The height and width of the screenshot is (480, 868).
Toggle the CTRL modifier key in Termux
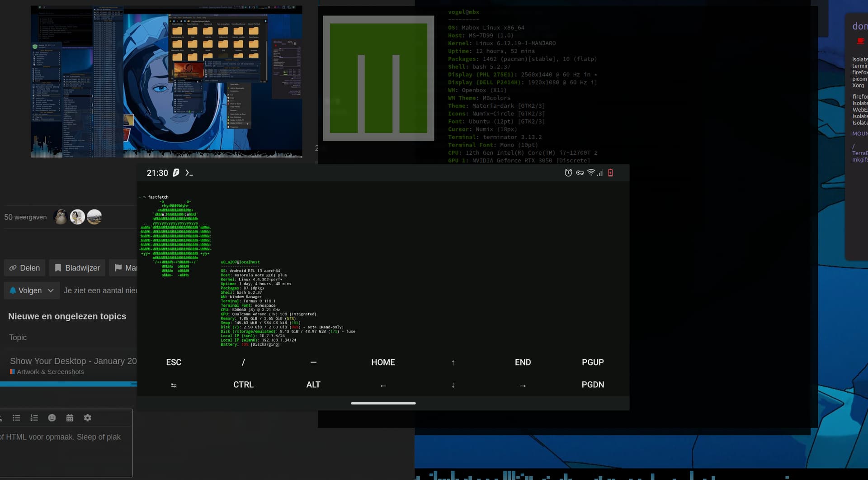coord(243,385)
